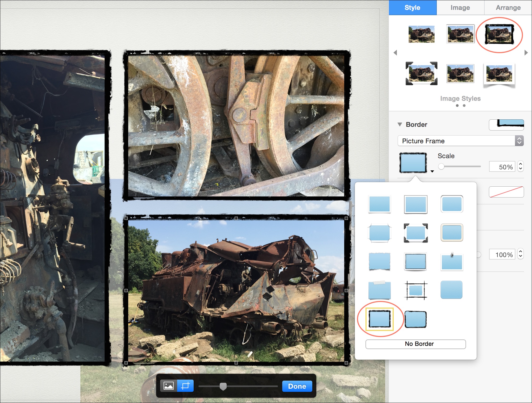This screenshot has width=532, height=403.
Task: Apply the photo-corners image style thumbnail
Action: click(421, 74)
